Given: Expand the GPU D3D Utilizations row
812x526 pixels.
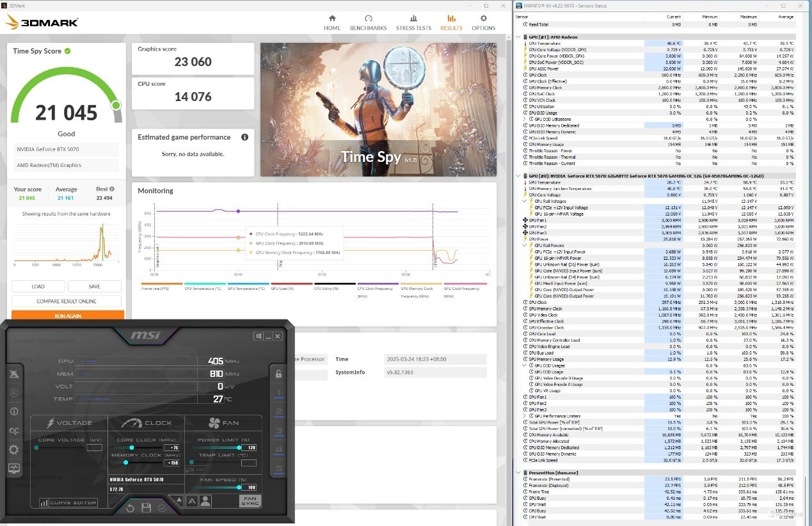Looking at the screenshot, I should [x=525, y=119].
